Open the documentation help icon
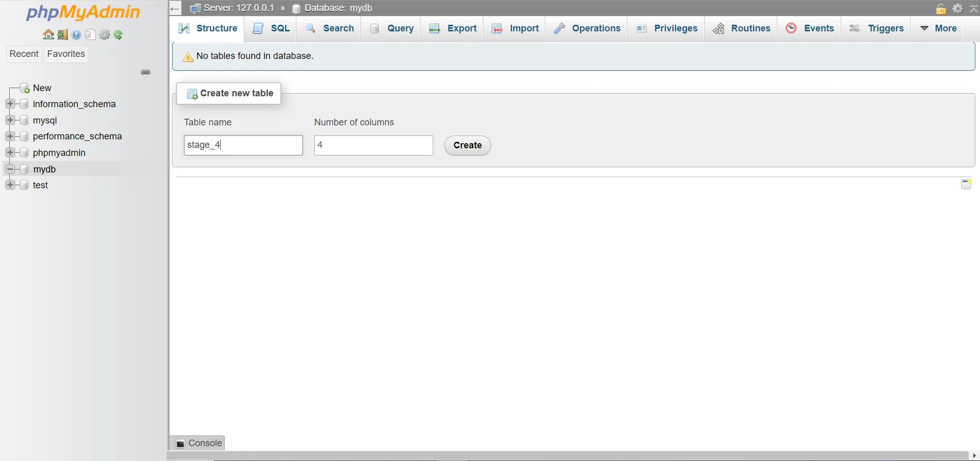Viewport: 980px width, 461px height. tap(76, 35)
